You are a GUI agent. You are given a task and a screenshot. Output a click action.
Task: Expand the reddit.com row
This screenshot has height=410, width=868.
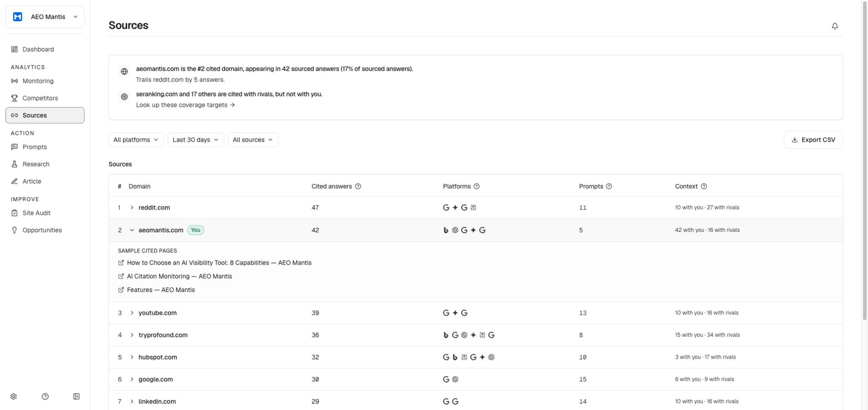click(132, 207)
